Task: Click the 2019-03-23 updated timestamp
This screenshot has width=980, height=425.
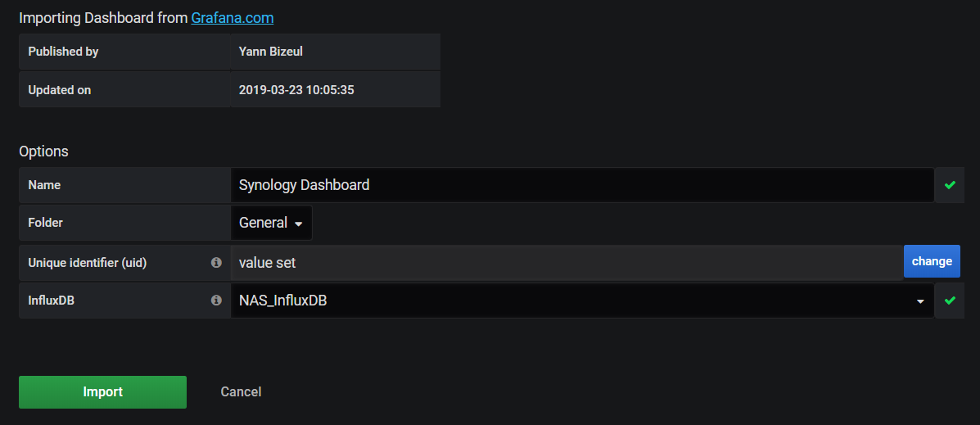Action: coord(296,90)
